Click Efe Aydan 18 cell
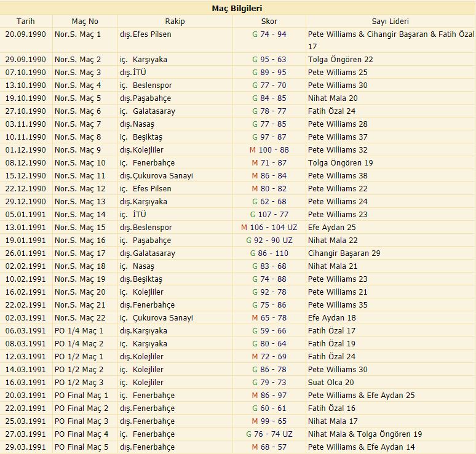The image size is (476, 454). tap(332, 317)
